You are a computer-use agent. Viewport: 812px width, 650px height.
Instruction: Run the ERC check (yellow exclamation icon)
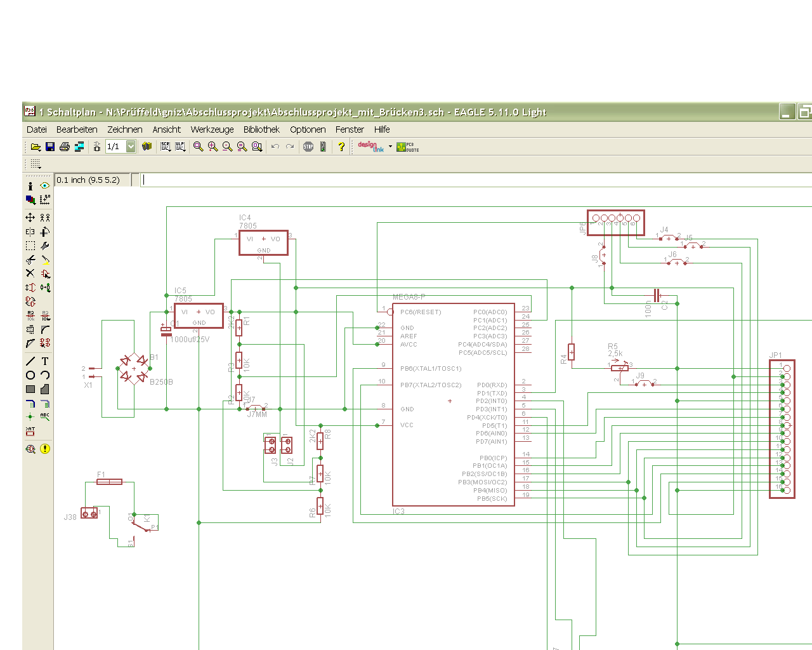[x=45, y=449]
